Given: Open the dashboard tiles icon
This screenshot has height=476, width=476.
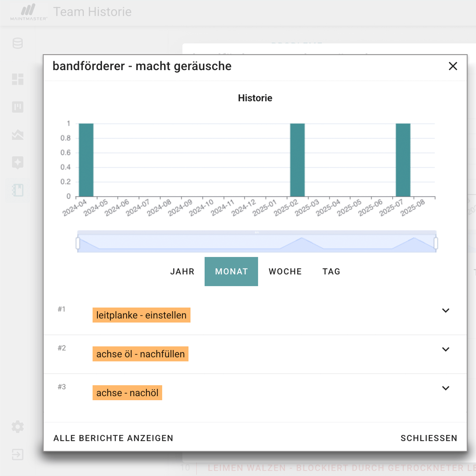Looking at the screenshot, I should (x=18, y=79).
